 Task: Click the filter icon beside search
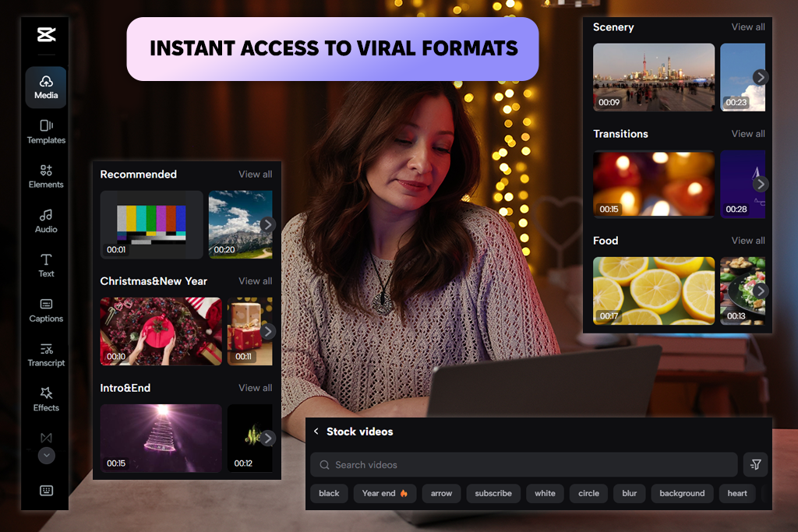click(756, 464)
